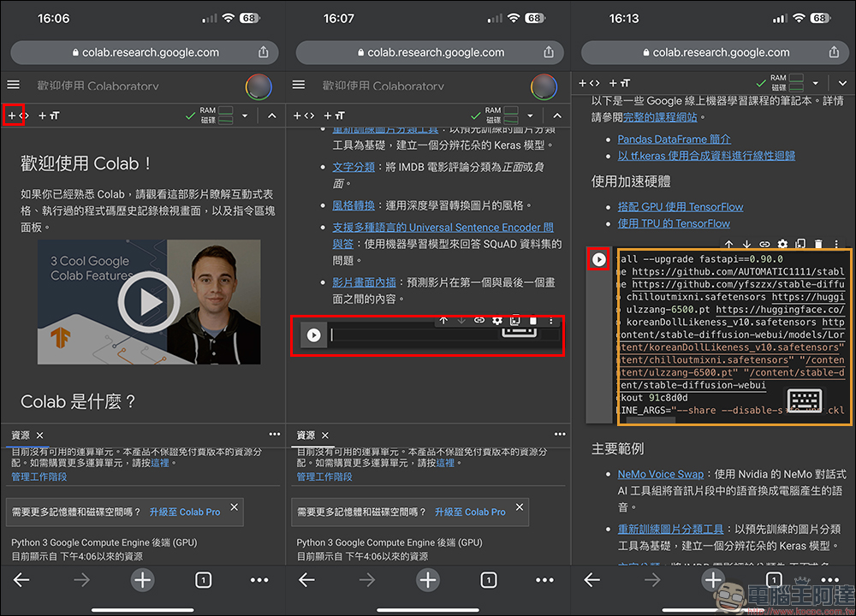The height and width of the screenshot is (616, 856).
Task: Close the 資源 tab in middle phone
Action: coord(325,435)
